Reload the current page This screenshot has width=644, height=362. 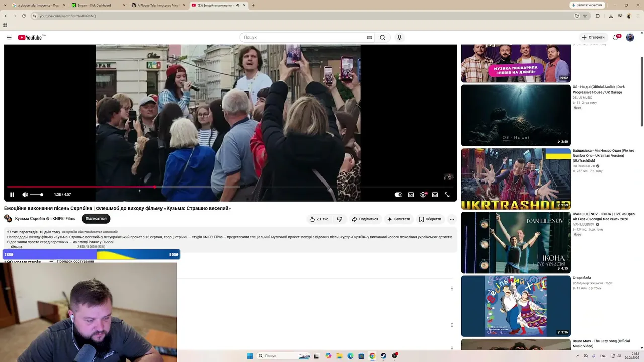click(x=23, y=16)
